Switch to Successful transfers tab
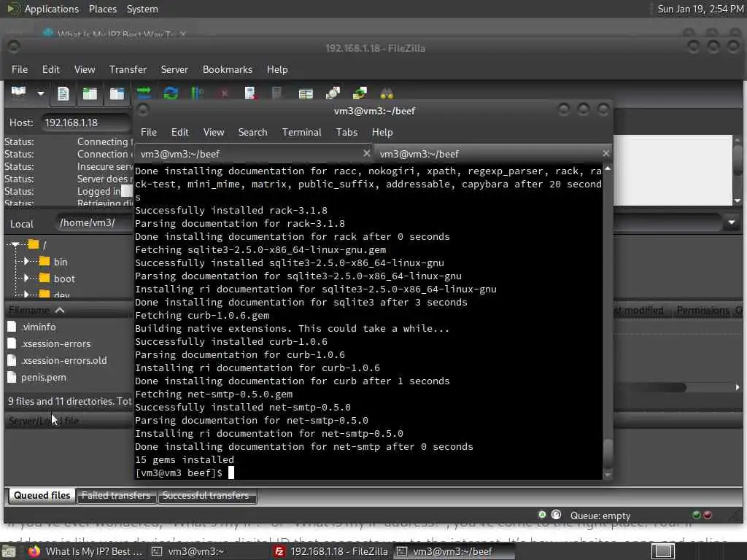The image size is (747, 560). [206, 496]
